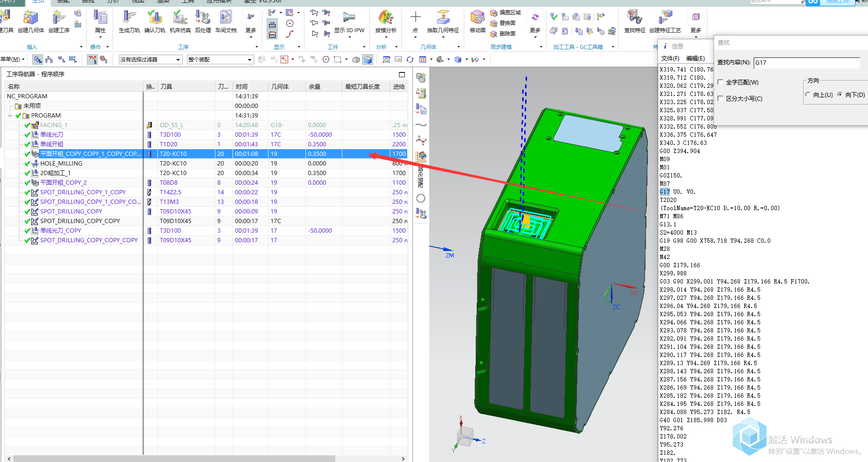Click the 抽取几何特征 icon
Image resolution: width=868 pixels, height=462 pixels.
coord(443,18)
